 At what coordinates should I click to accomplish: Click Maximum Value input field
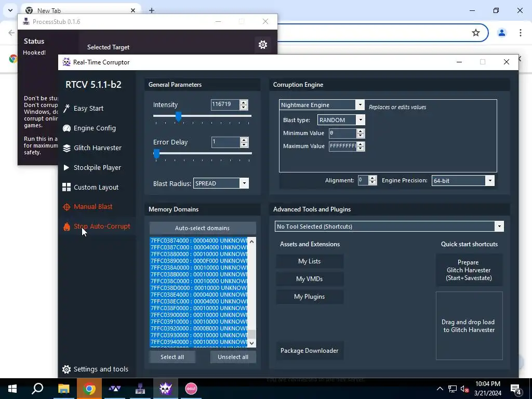pyautogui.click(x=343, y=146)
